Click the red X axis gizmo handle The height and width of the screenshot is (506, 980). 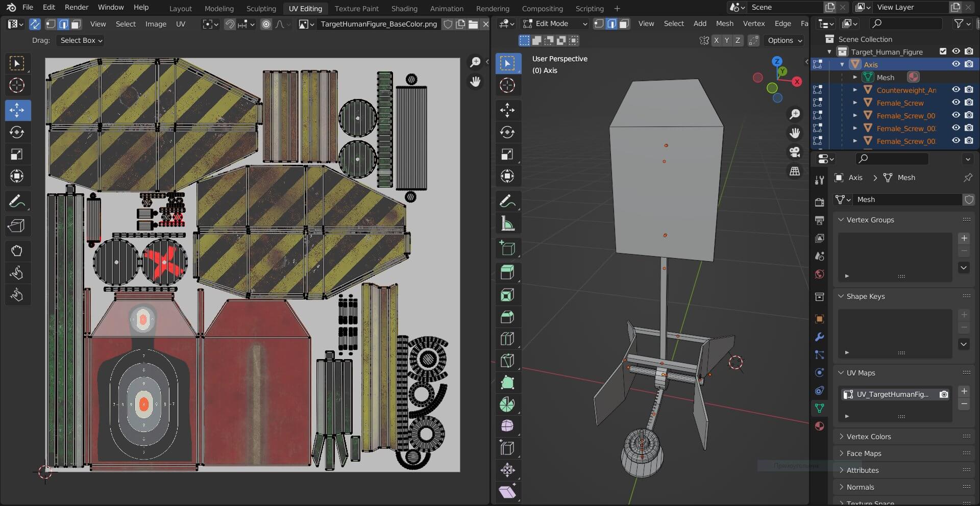click(797, 82)
